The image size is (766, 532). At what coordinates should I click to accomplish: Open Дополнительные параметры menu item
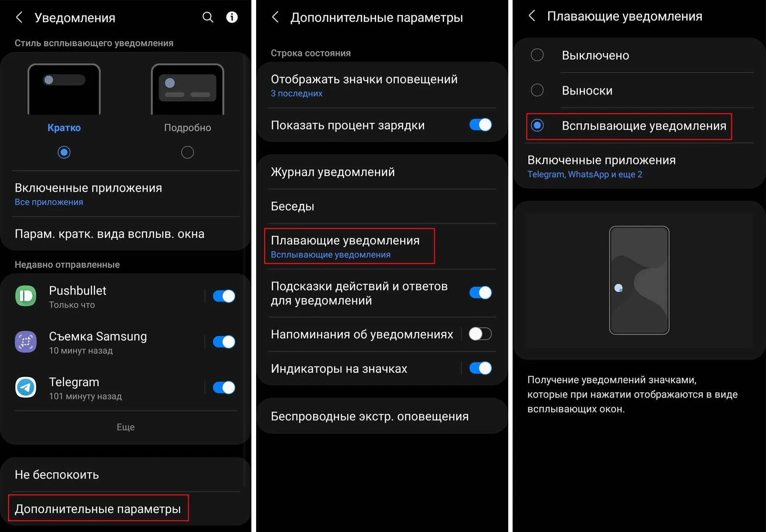pyautogui.click(x=98, y=508)
